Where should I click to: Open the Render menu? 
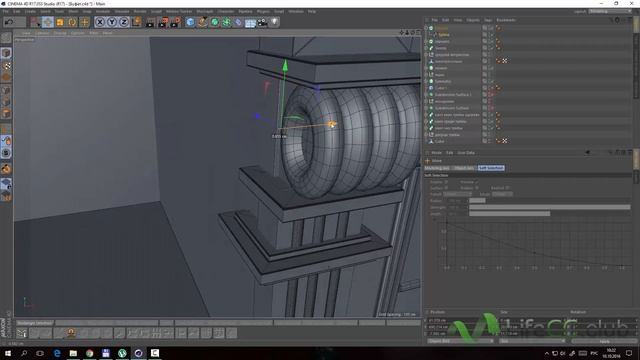pyautogui.click(x=140, y=11)
